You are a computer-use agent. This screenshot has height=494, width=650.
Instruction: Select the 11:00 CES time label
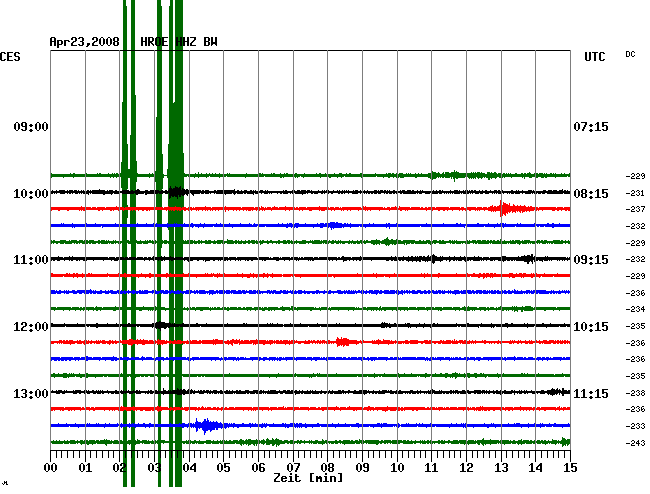(x=31, y=260)
